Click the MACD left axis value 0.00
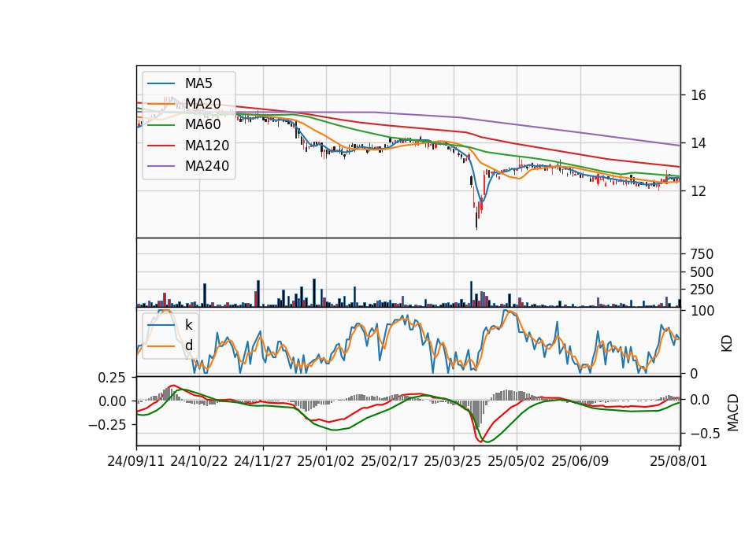The width and height of the screenshot is (756, 543). [x=112, y=401]
